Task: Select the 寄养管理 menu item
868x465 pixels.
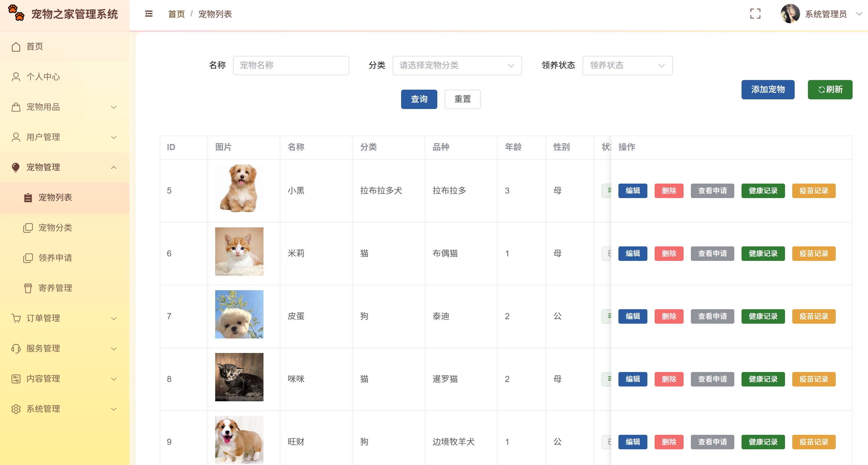Action: [55, 288]
